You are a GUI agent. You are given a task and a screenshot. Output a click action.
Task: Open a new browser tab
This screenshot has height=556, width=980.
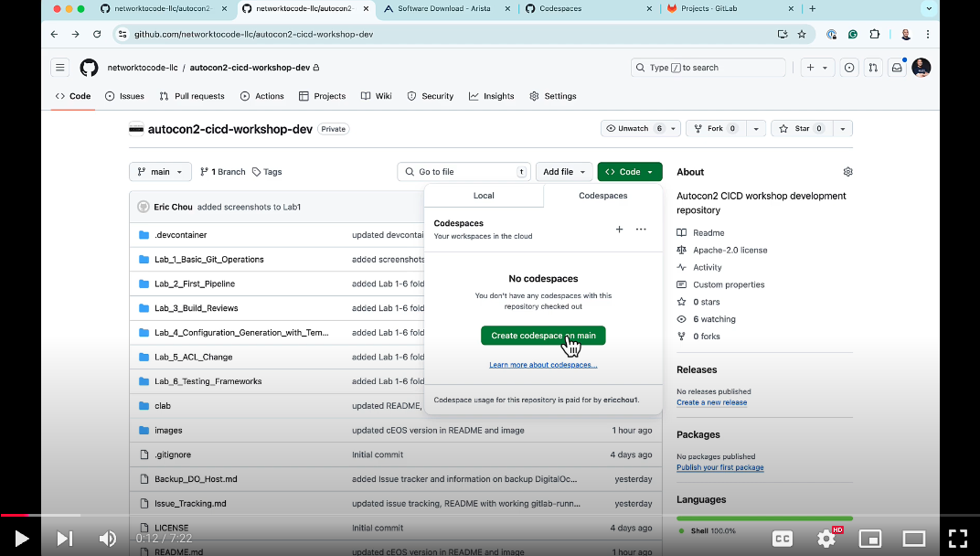(812, 9)
